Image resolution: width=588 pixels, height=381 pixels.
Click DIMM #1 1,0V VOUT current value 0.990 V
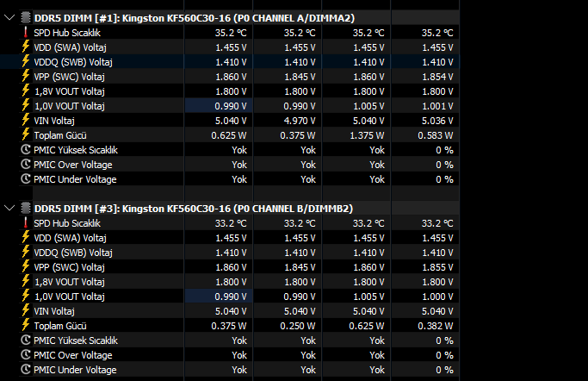[230, 106]
